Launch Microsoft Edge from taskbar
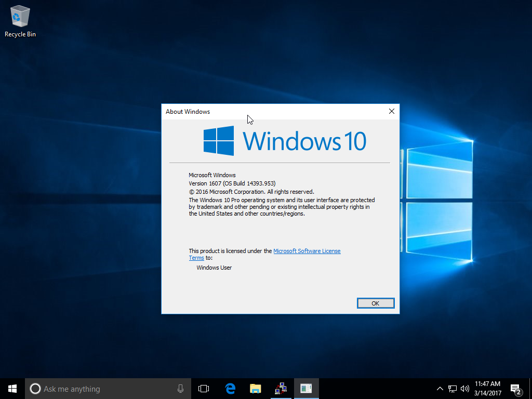Image resolution: width=532 pixels, height=399 pixels. [230, 389]
